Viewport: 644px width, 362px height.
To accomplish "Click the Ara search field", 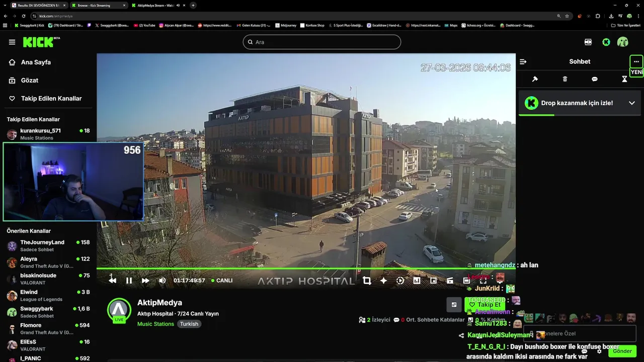I will click(322, 42).
